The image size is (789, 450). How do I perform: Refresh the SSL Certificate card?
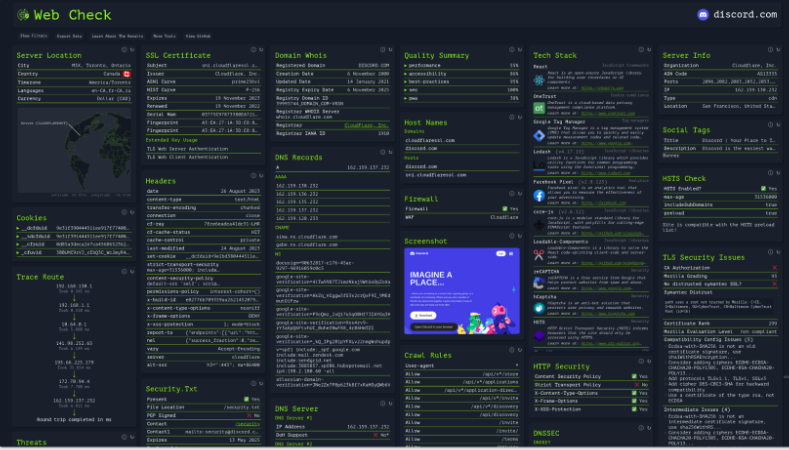(x=262, y=49)
